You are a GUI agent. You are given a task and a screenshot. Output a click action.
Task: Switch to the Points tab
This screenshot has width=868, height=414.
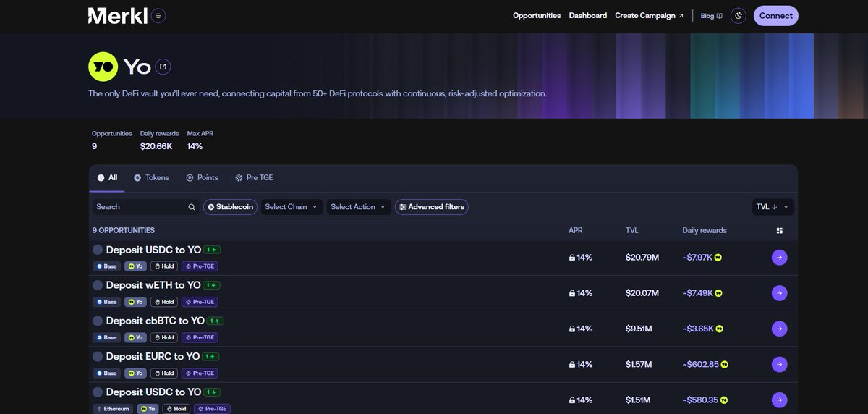pos(202,178)
